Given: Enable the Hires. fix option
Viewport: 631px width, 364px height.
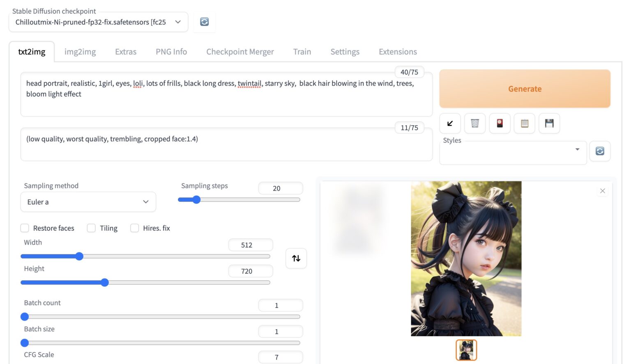Looking at the screenshot, I should pyautogui.click(x=134, y=228).
